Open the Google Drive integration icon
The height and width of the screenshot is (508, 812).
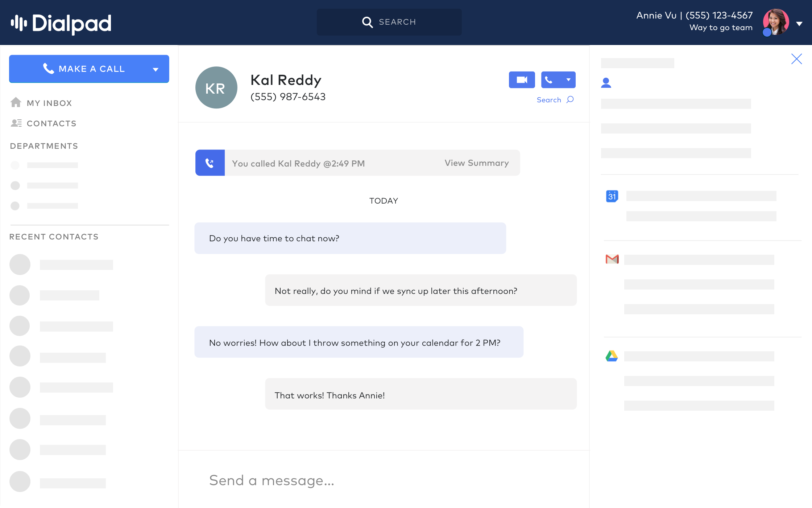tap(612, 356)
